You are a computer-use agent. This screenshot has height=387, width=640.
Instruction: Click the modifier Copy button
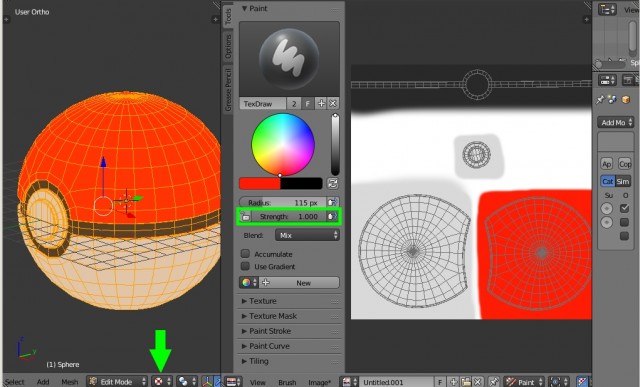tap(625, 164)
